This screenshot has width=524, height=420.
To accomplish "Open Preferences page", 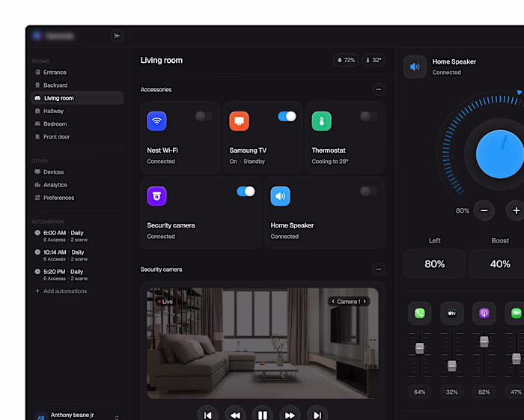I will click(78, 198).
